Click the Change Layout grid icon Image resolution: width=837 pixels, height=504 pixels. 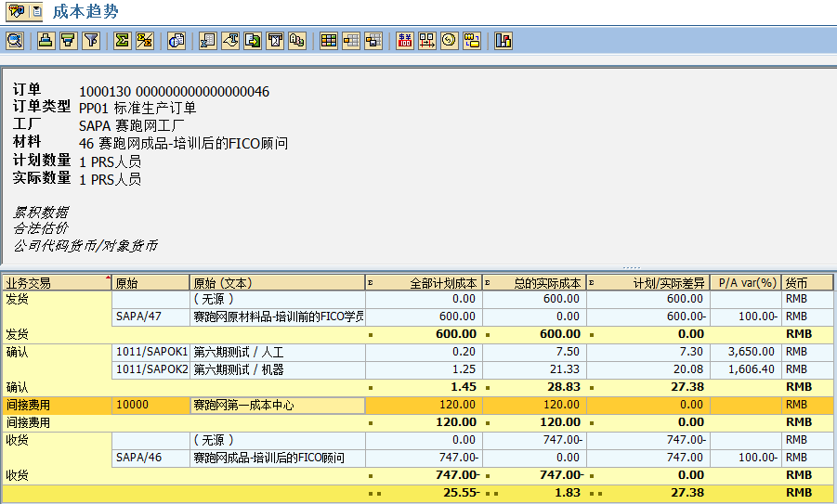pos(329,41)
